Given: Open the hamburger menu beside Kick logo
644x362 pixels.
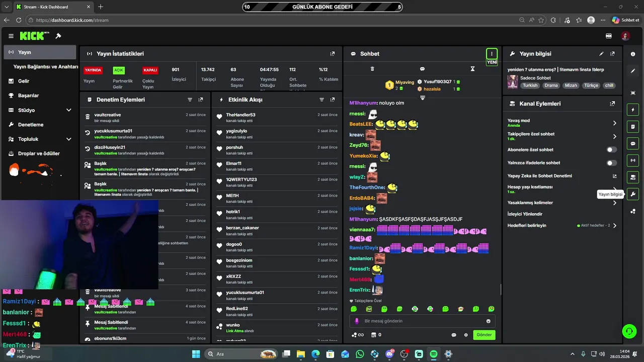Looking at the screenshot, I should coord(11,36).
